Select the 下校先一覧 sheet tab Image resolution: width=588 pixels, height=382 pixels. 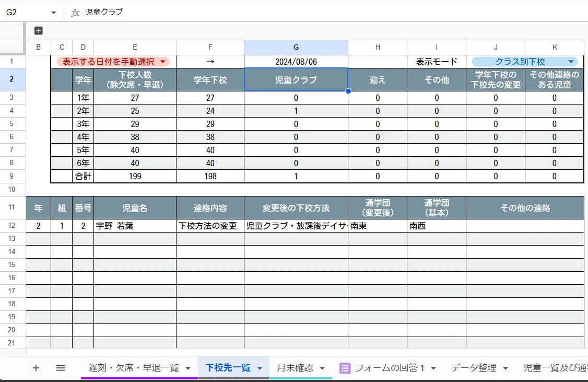[228, 368]
